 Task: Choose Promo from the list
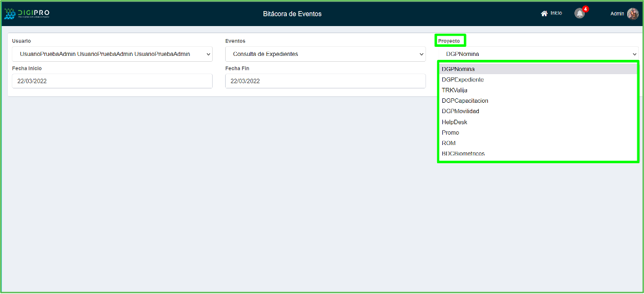pos(450,133)
